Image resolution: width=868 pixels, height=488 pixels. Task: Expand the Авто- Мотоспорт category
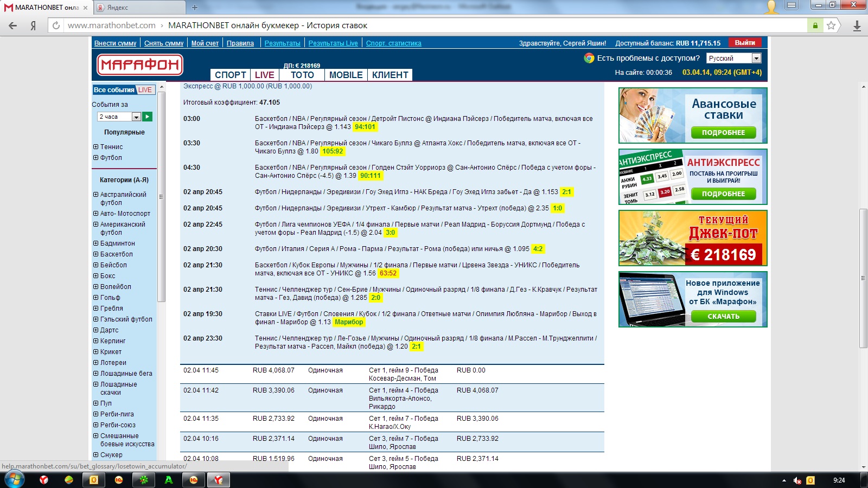[x=95, y=214]
